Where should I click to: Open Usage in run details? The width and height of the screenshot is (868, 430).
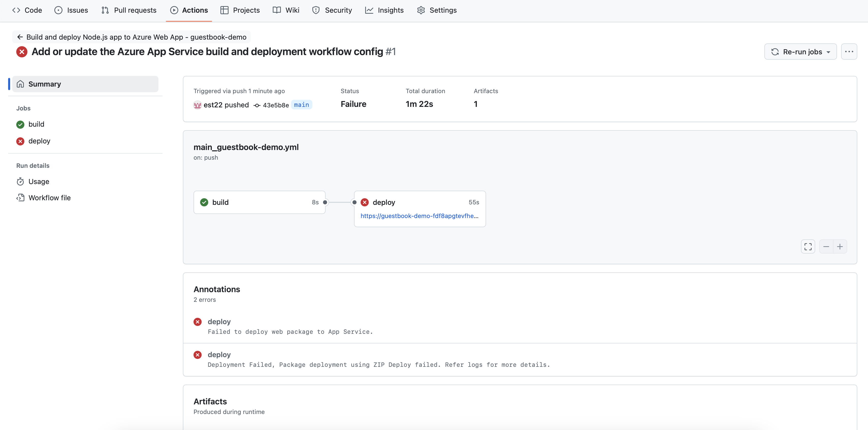(38, 181)
